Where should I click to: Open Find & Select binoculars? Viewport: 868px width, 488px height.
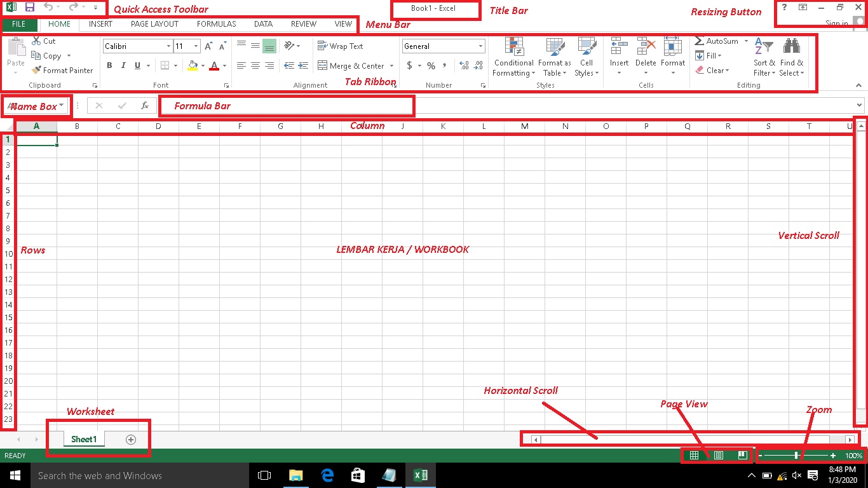(792, 57)
